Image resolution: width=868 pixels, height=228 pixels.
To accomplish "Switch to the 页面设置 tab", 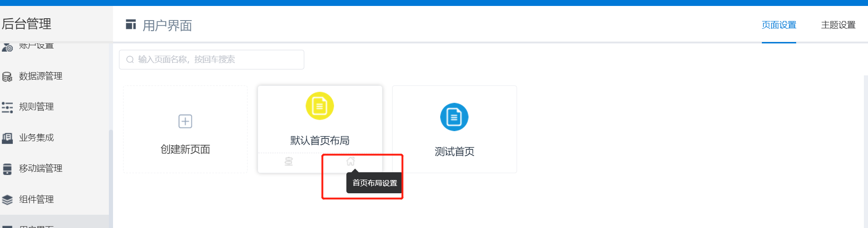I will [x=779, y=25].
